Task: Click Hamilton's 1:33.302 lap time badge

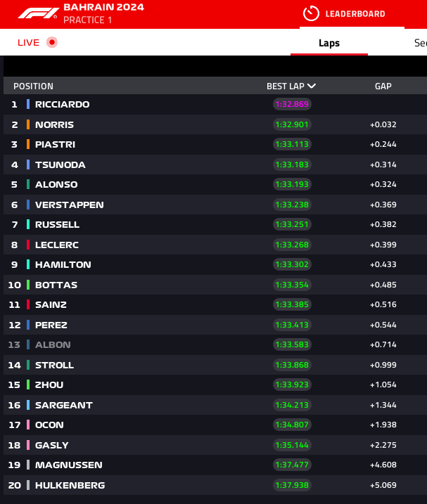Action: (x=292, y=264)
